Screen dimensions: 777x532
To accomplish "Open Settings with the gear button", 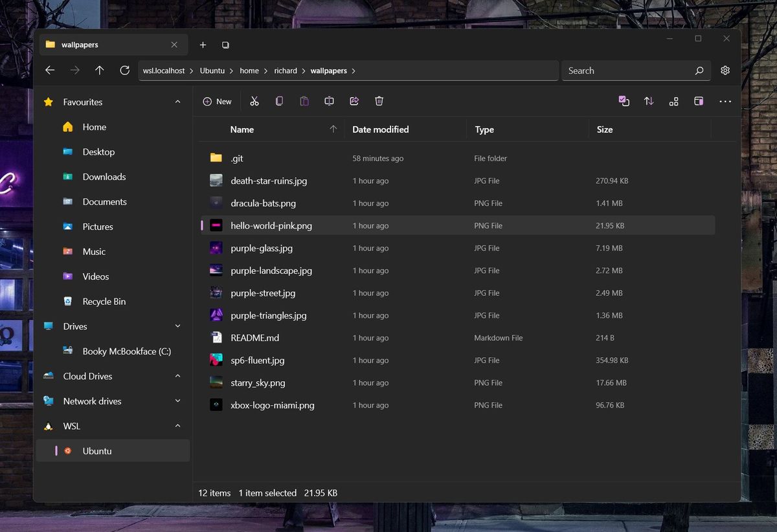I will point(725,71).
